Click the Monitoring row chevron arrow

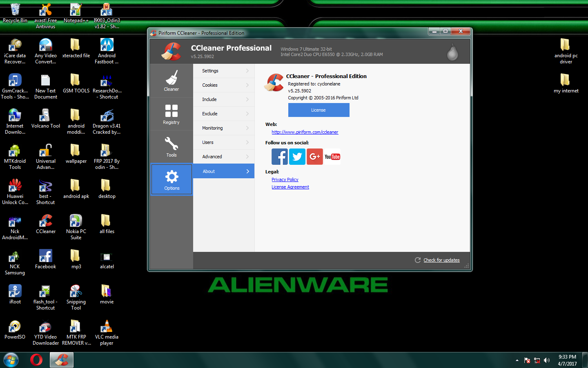click(247, 128)
